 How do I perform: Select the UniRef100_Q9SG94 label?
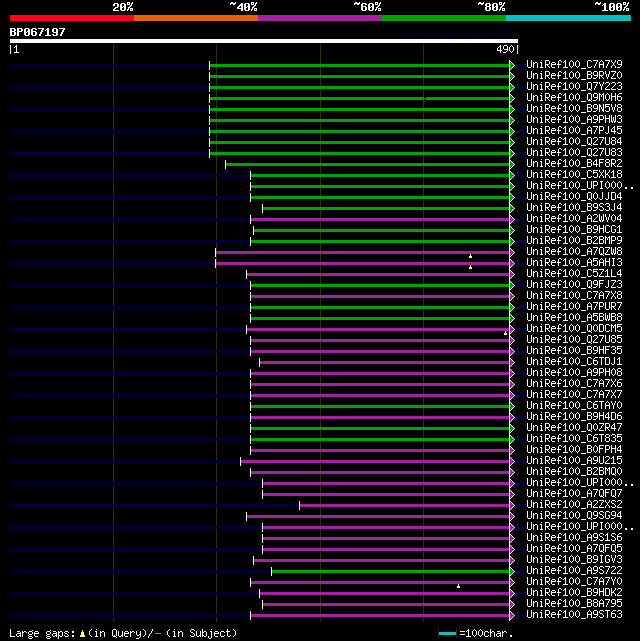574,516
